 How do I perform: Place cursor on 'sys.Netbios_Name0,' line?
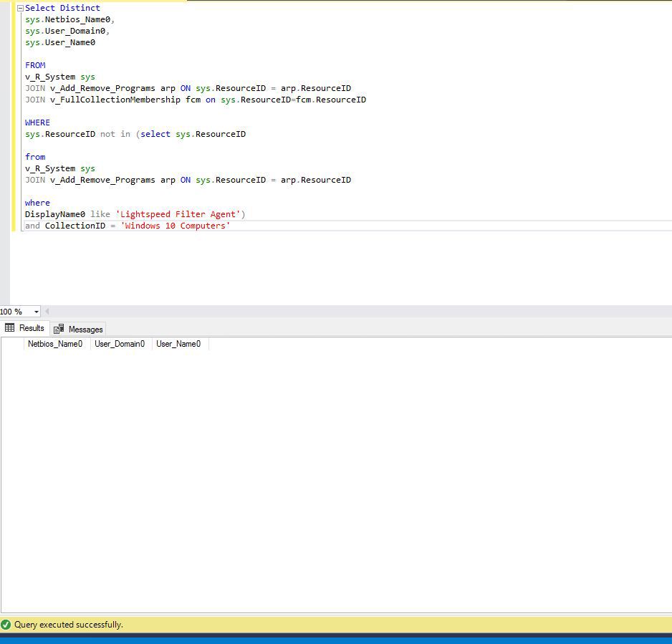click(70, 20)
